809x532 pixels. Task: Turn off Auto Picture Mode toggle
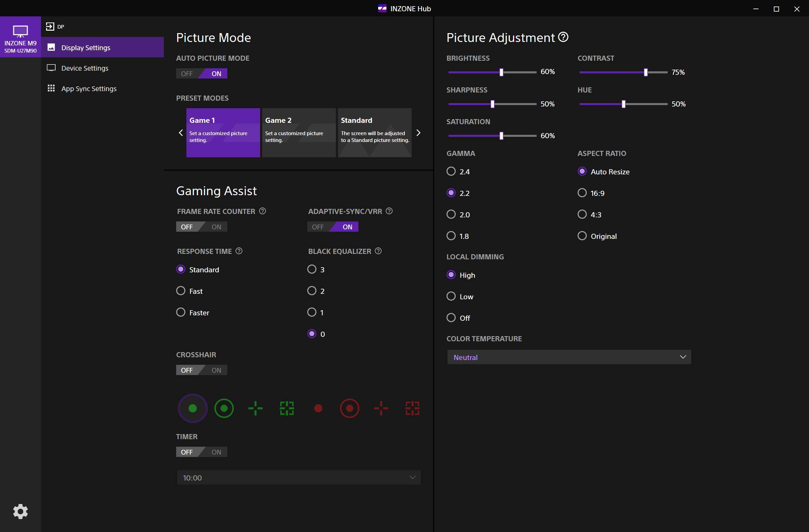click(x=187, y=74)
